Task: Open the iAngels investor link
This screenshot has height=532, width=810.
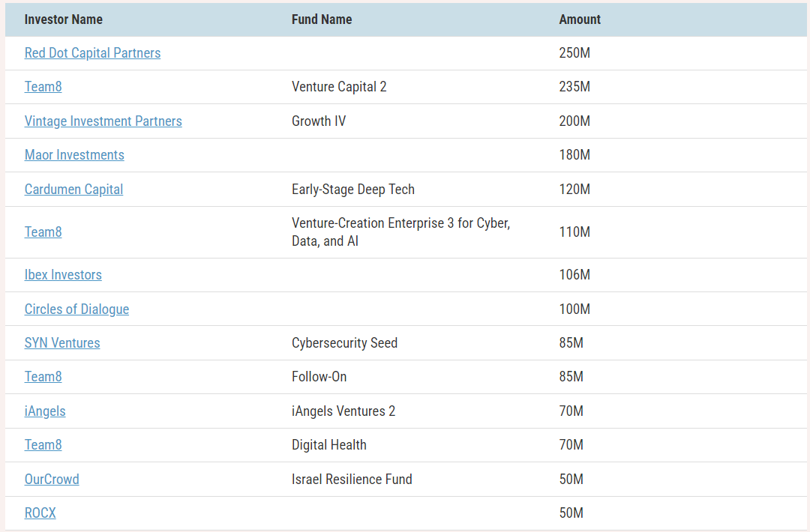Action: point(45,411)
